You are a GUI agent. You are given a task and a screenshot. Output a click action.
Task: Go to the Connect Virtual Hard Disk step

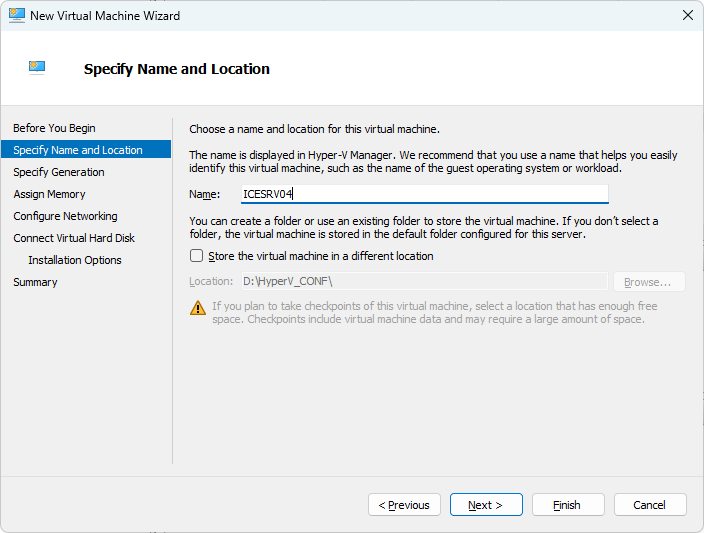pos(74,238)
